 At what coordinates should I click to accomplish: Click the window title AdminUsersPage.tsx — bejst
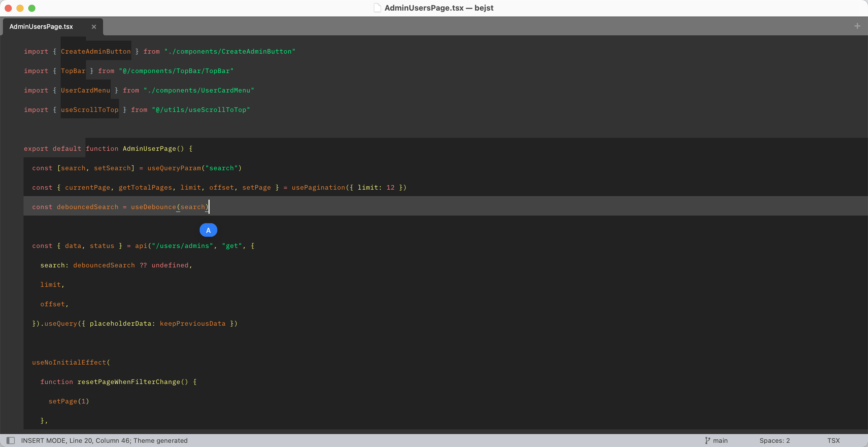(x=439, y=8)
